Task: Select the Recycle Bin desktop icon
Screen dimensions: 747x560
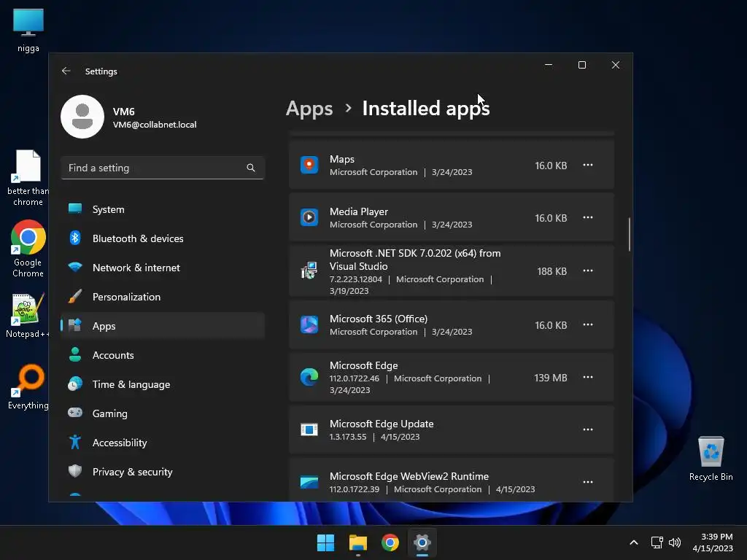Action: [x=711, y=458]
